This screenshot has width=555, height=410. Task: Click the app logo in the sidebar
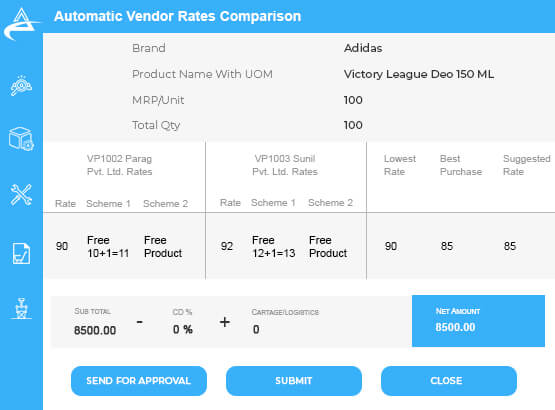point(21,24)
